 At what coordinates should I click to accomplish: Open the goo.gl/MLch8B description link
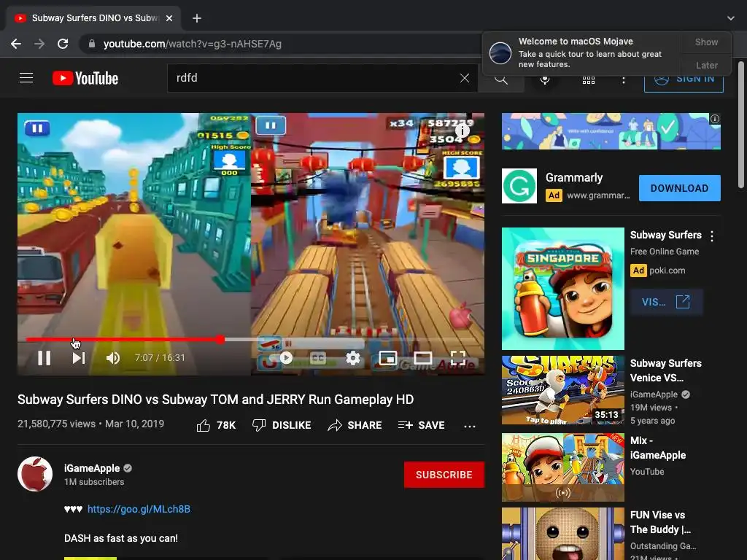pyautogui.click(x=139, y=509)
